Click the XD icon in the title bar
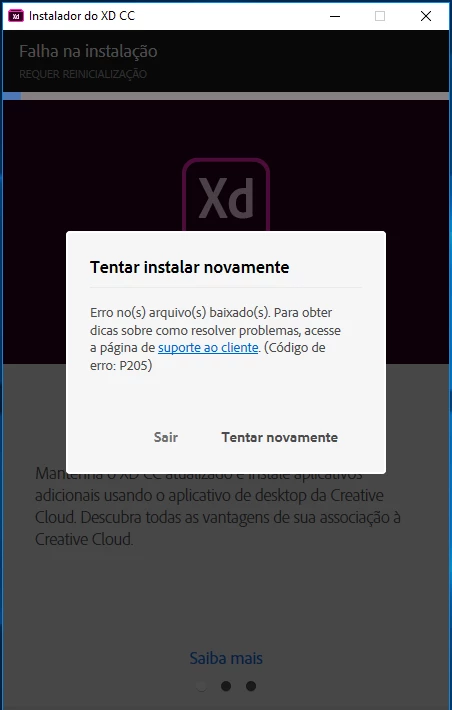The width and height of the screenshot is (452, 710). pyautogui.click(x=16, y=16)
